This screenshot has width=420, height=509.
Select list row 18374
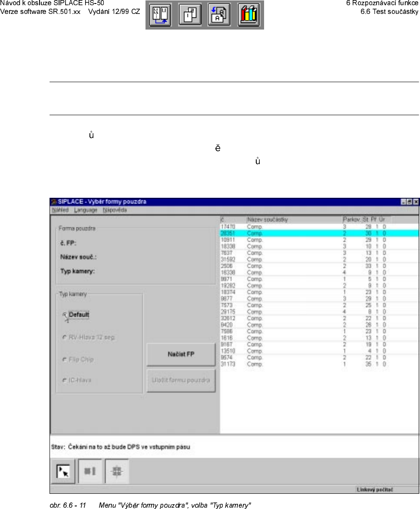pos(319,292)
